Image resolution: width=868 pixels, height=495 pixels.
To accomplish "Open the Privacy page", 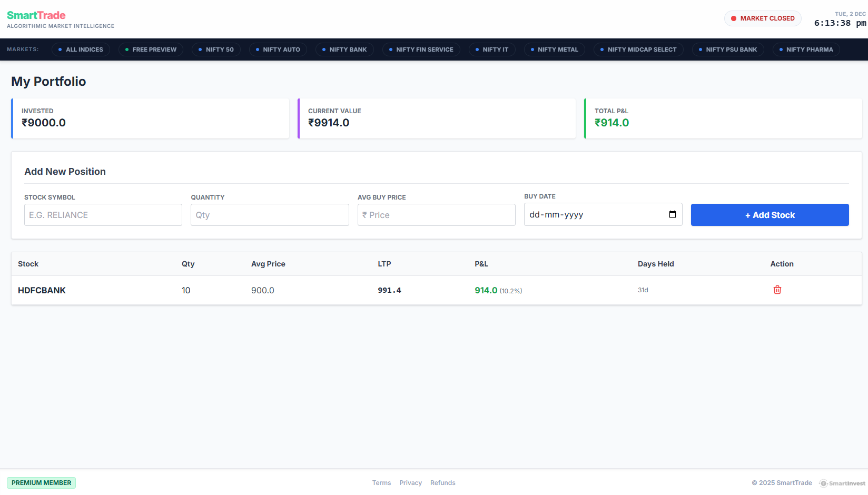I will [410, 483].
